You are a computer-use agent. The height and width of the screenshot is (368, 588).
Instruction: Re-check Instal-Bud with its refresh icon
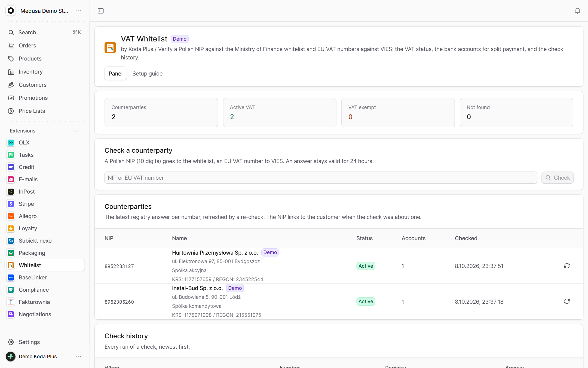click(567, 301)
